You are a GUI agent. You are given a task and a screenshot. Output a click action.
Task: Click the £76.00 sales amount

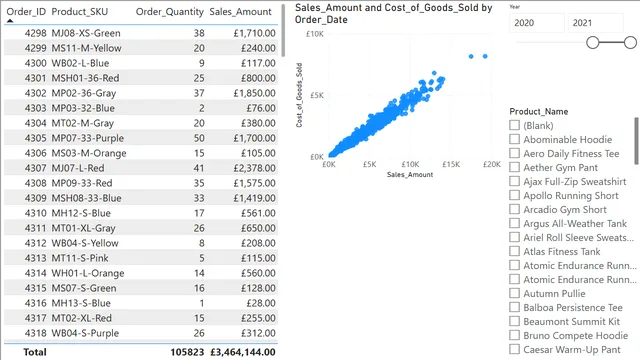tap(261, 108)
